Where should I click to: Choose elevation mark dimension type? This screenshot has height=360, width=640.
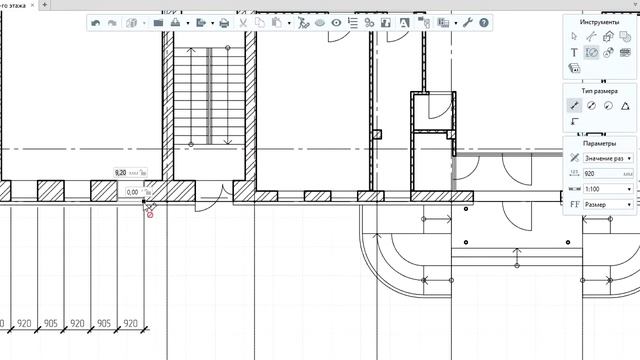(575, 121)
